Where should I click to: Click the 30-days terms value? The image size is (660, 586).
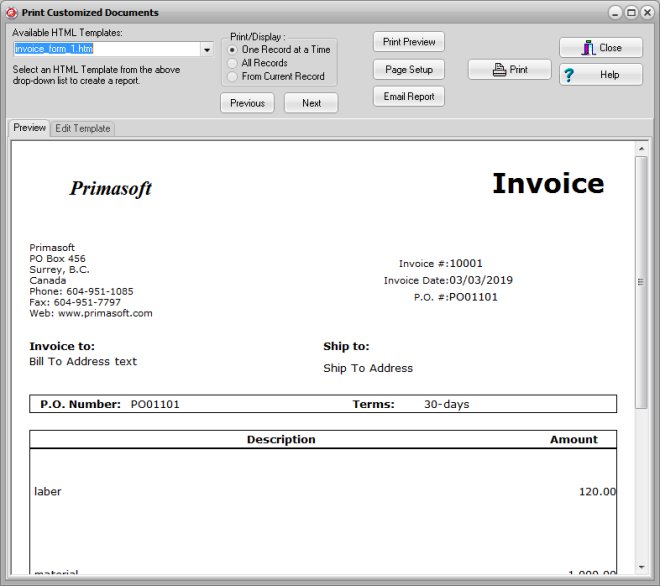point(446,404)
